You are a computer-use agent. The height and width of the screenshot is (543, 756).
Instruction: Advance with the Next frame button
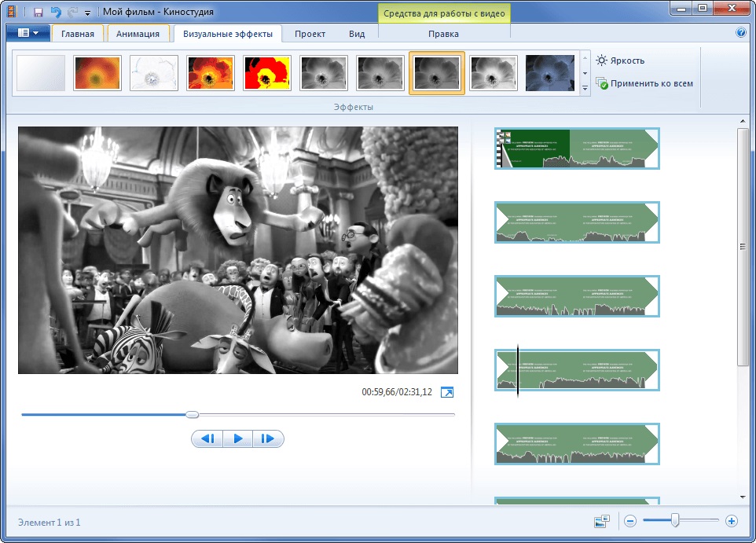[267, 439]
